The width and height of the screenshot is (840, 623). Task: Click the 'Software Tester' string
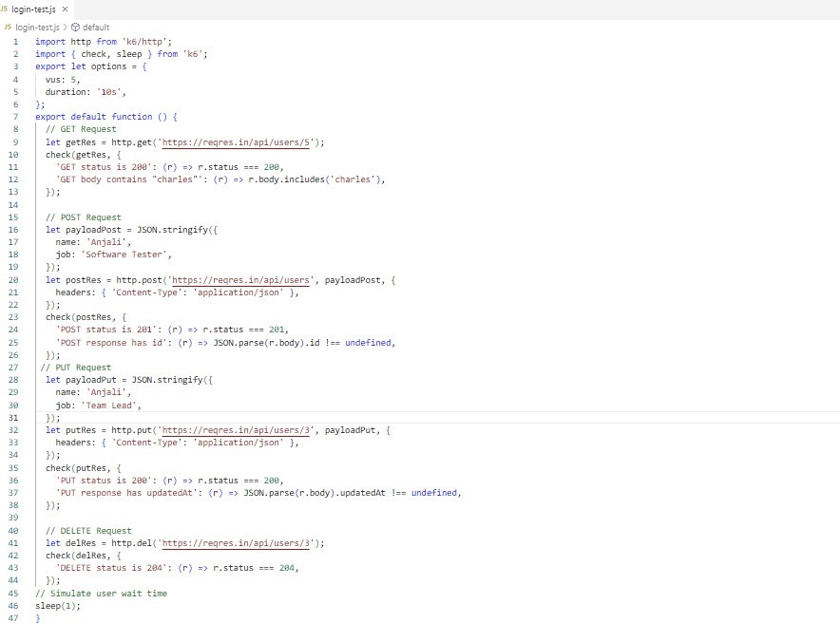coord(124,255)
